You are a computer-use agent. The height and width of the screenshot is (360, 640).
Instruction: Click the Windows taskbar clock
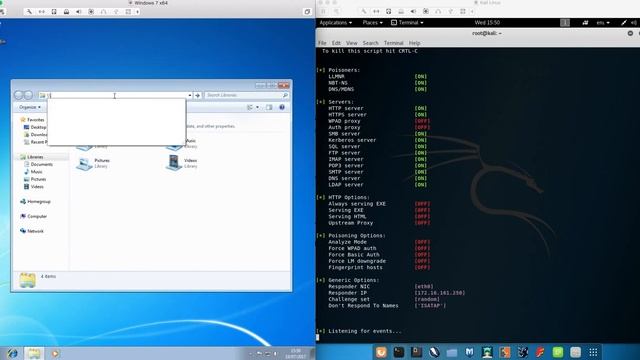296,353
